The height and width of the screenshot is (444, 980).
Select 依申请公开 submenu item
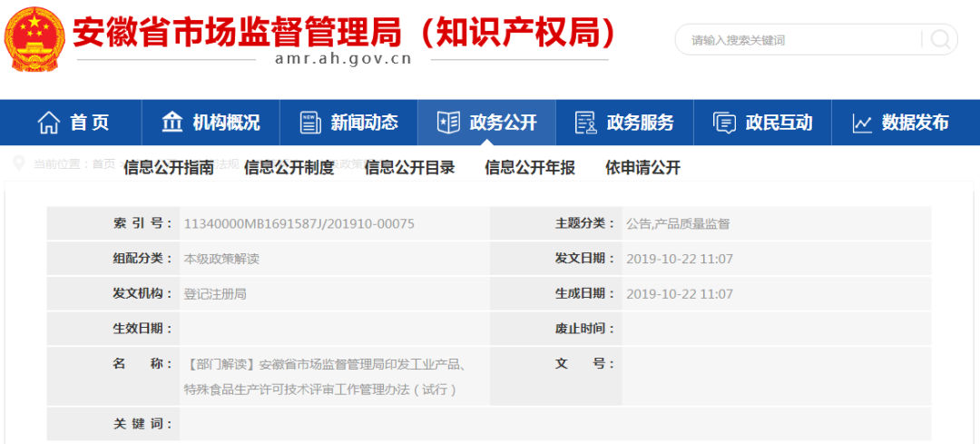coord(642,168)
